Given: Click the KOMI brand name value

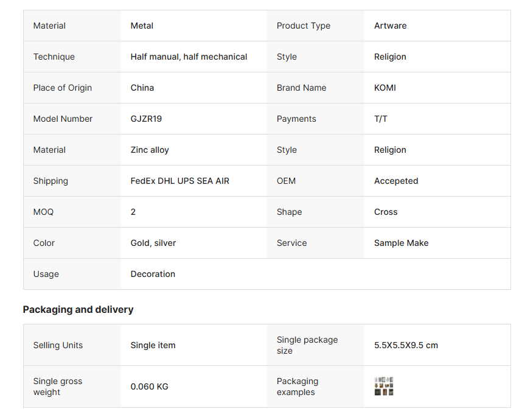Looking at the screenshot, I should click(x=385, y=88).
